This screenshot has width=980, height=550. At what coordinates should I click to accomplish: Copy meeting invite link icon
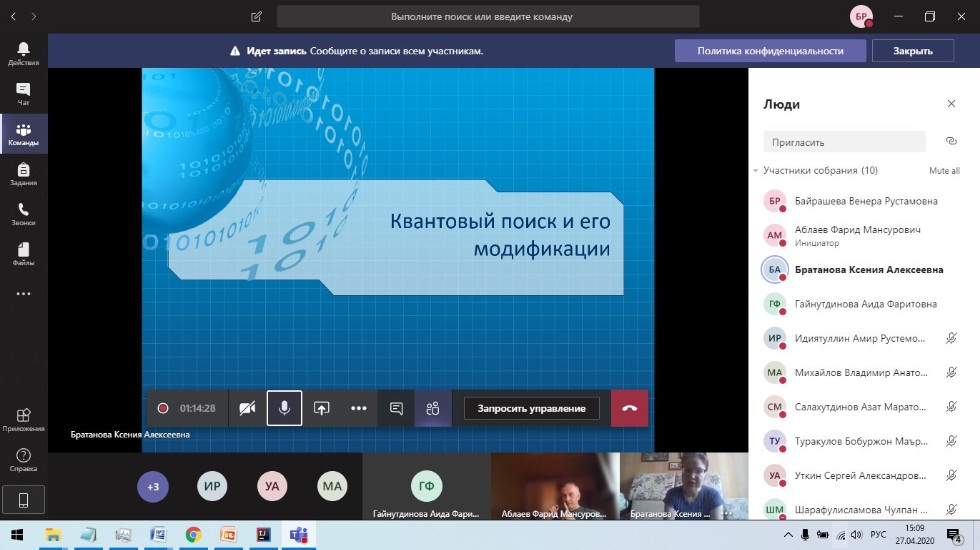[950, 142]
